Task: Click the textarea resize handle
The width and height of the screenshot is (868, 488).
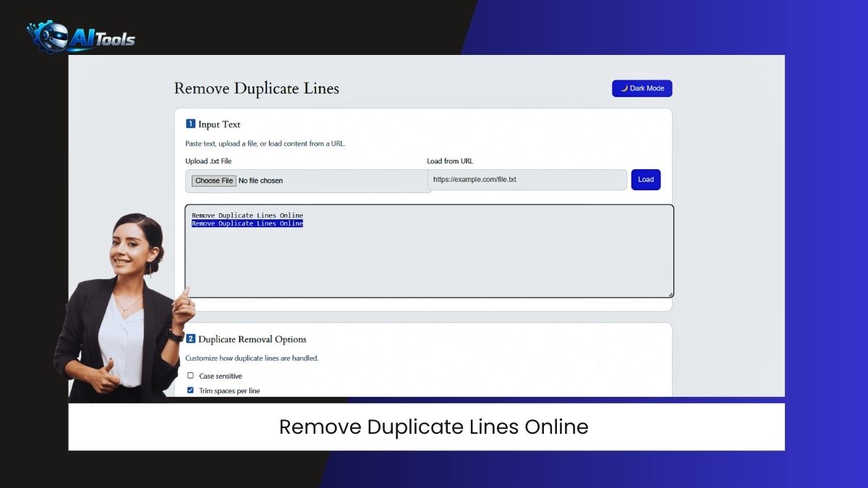Action: click(669, 294)
